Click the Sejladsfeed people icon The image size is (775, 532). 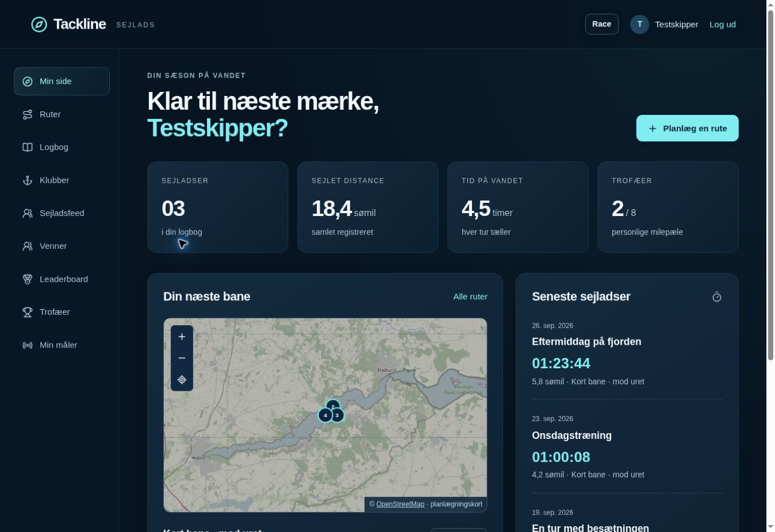[28, 213]
